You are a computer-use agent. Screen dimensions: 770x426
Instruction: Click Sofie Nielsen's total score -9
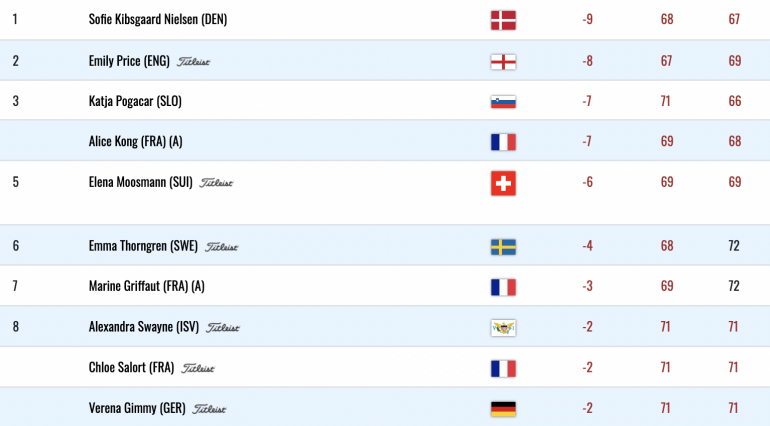(587, 19)
